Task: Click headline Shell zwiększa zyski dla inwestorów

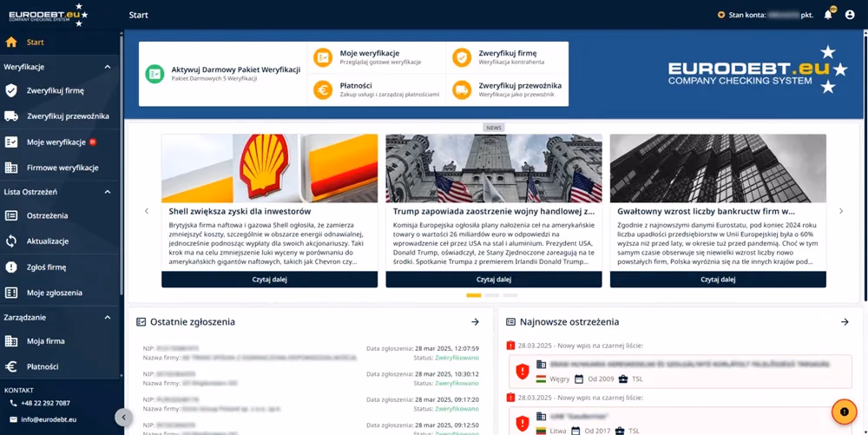Action: tap(240, 211)
